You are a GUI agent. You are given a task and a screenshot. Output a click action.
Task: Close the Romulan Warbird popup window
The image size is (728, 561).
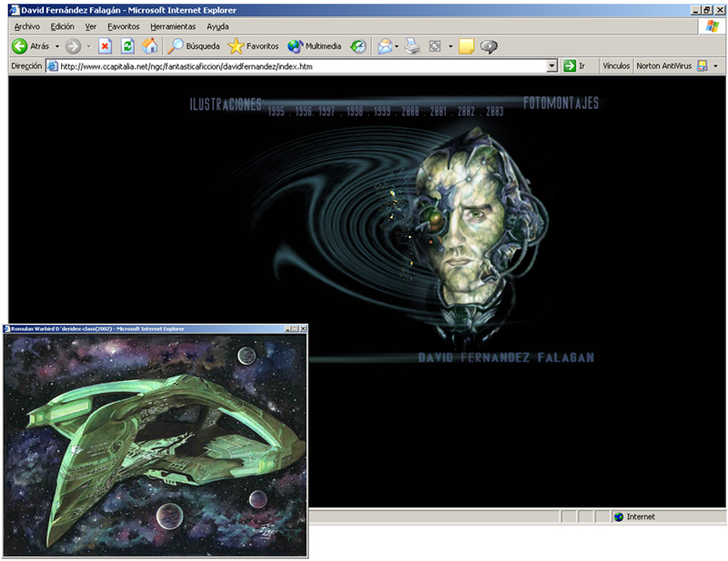click(303, 328)
